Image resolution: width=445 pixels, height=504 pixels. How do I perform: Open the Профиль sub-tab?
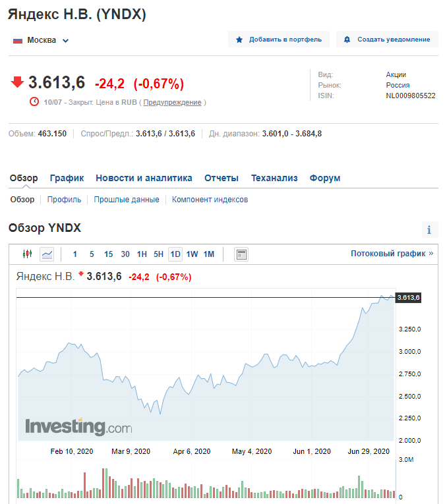click(65, 200)
